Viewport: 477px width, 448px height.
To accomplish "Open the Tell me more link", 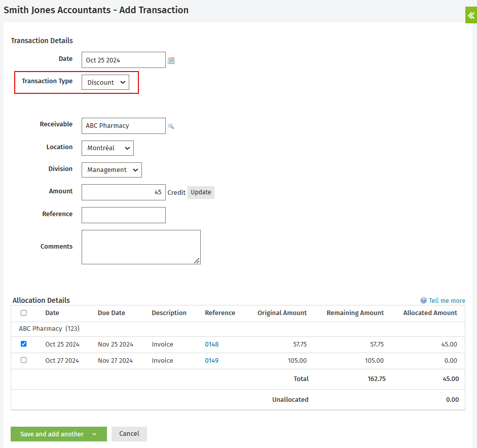I will tap(447, 300).
